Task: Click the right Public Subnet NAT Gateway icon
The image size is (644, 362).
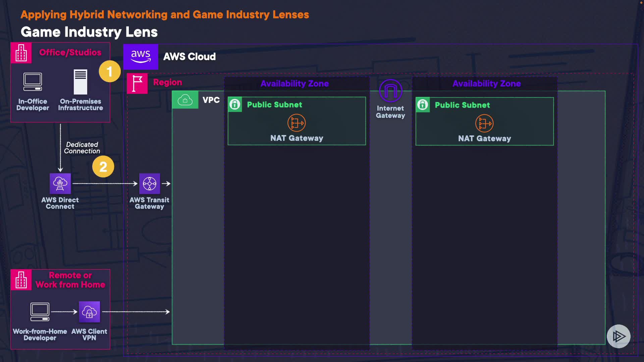Action: pyautogui.click(x=484, y=123)
